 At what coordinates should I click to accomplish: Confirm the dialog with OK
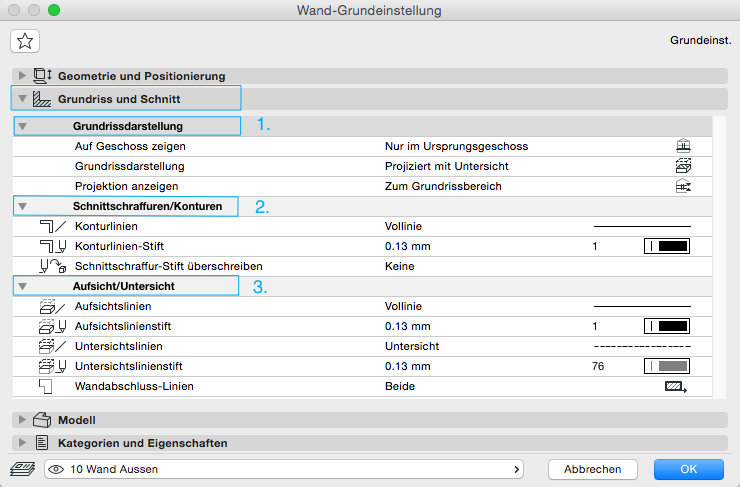688,469
